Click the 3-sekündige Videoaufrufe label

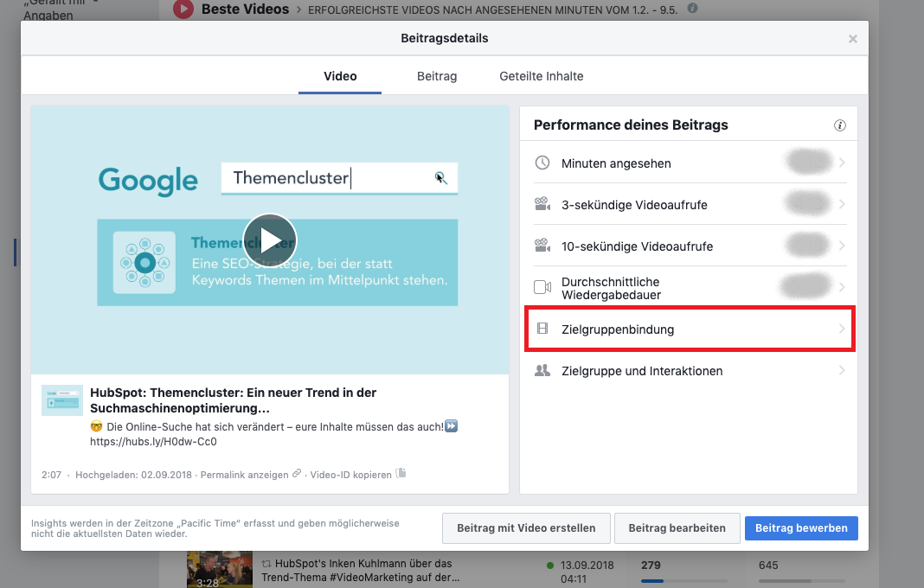[x=634, y=205]
